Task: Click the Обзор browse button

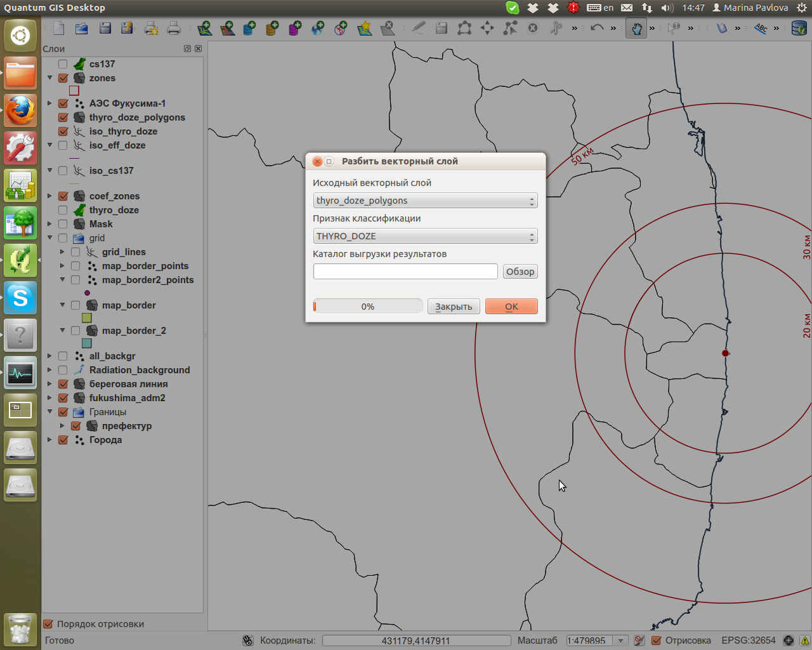Action: [x=520, y=272]
